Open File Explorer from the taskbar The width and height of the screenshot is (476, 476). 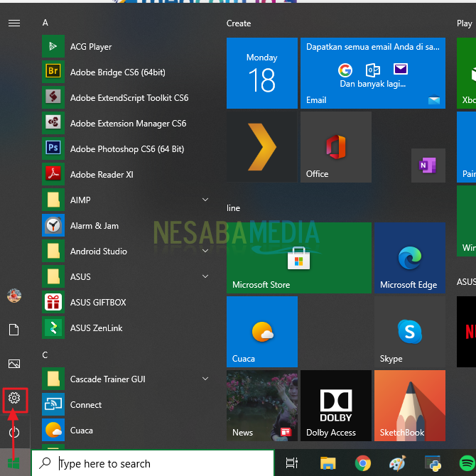(328, 463)
